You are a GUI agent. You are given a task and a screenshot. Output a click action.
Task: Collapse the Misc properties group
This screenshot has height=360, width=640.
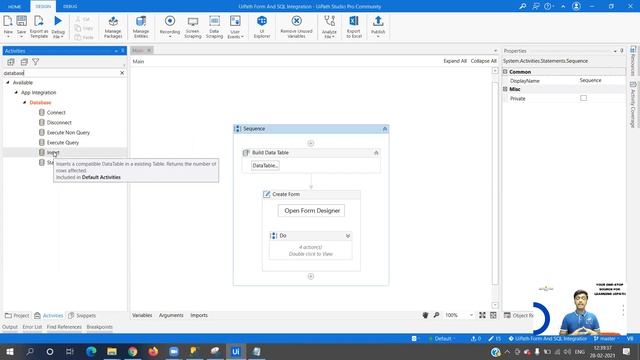click(x=505, y=89)
